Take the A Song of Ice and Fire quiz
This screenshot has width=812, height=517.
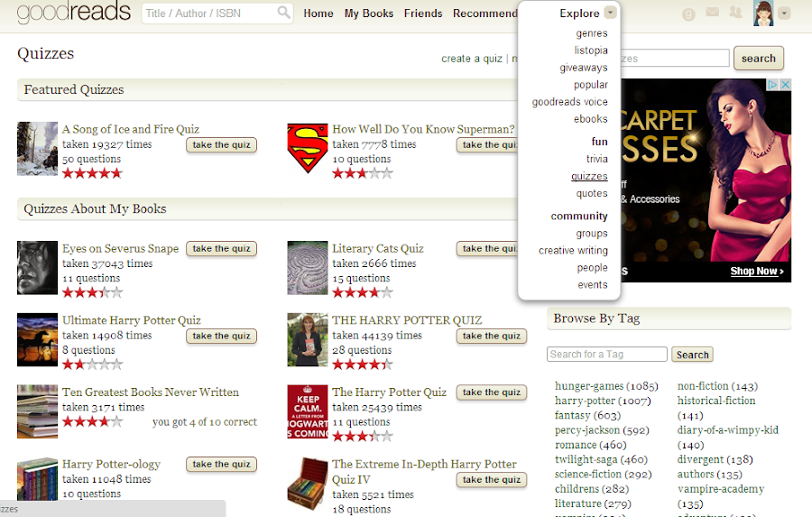pyautogui.click(x=221, y=145)
